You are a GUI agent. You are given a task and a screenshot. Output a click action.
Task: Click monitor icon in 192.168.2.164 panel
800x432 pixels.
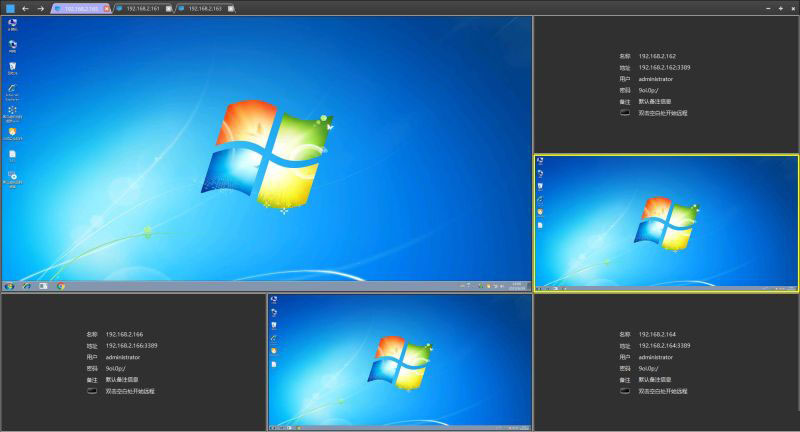625,391
